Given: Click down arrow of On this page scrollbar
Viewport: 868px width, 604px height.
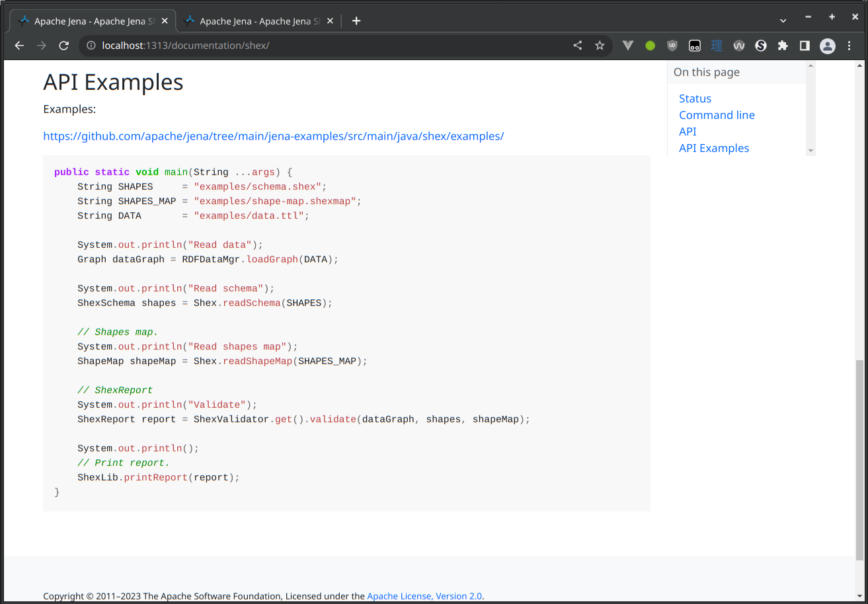Looking at the screenshot, I should tap(810, 151).
